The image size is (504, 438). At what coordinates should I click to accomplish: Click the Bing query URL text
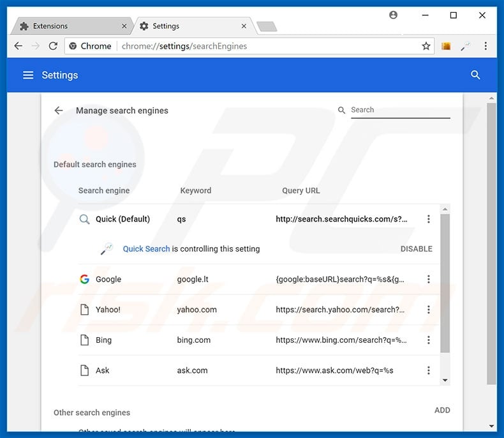(x=341, y=340)
